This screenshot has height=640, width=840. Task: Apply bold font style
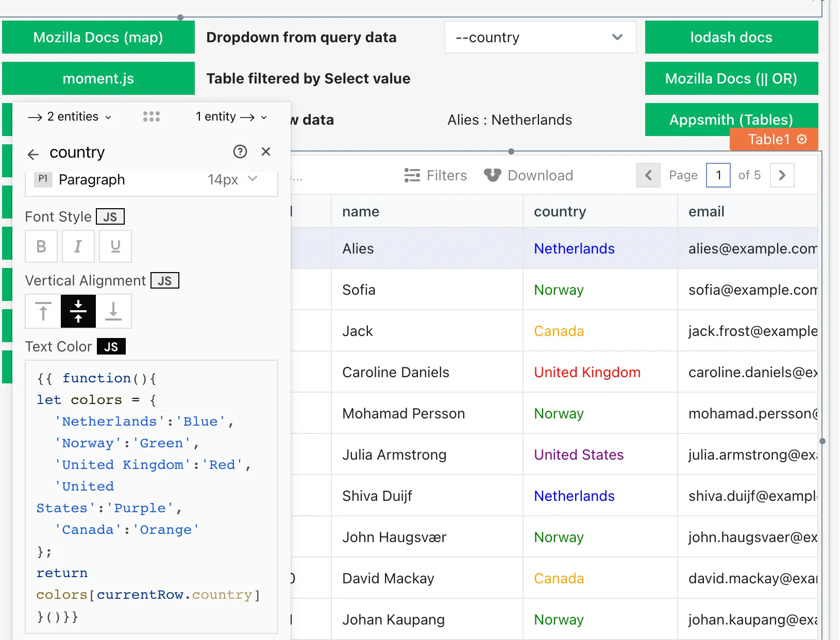(x=42, y=246)
